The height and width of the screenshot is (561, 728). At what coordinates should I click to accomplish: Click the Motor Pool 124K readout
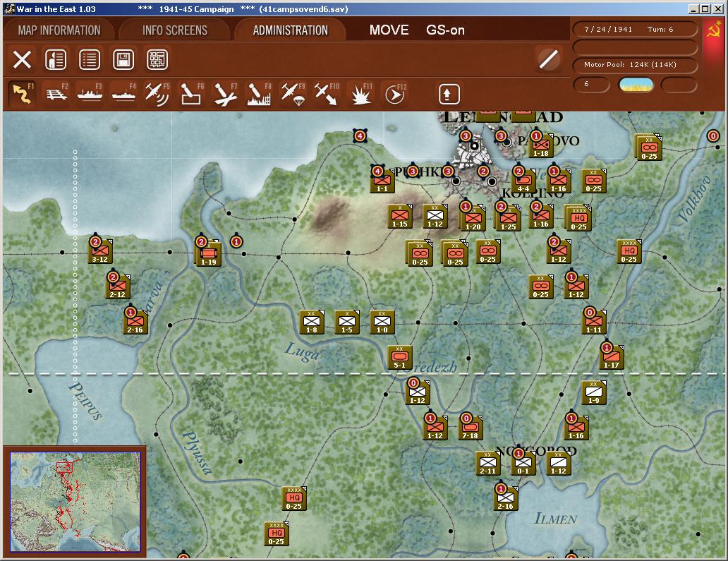point(635,65)
